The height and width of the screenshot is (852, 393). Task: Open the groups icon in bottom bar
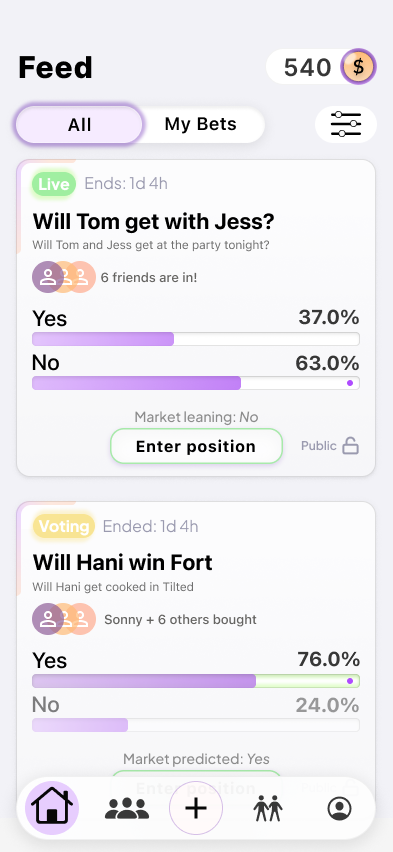(127, 809)
